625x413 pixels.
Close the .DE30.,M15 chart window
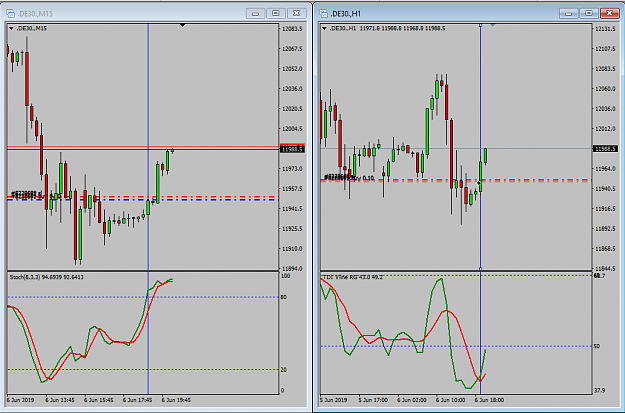click(297, 14)
